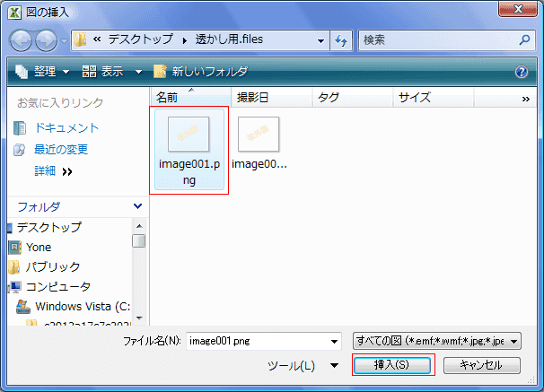This screenshot has height=392, width=544.
Task: Open the address bar history dropdown
Action: (320, 41)
